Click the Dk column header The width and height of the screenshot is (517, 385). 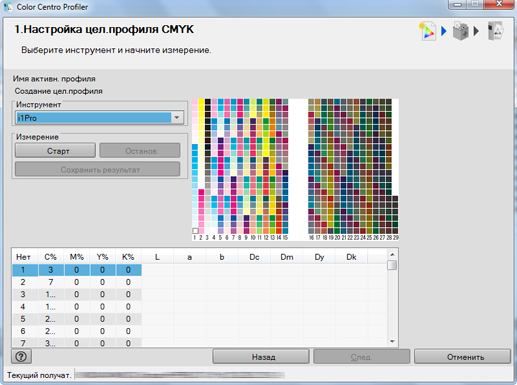pos(351,257)
